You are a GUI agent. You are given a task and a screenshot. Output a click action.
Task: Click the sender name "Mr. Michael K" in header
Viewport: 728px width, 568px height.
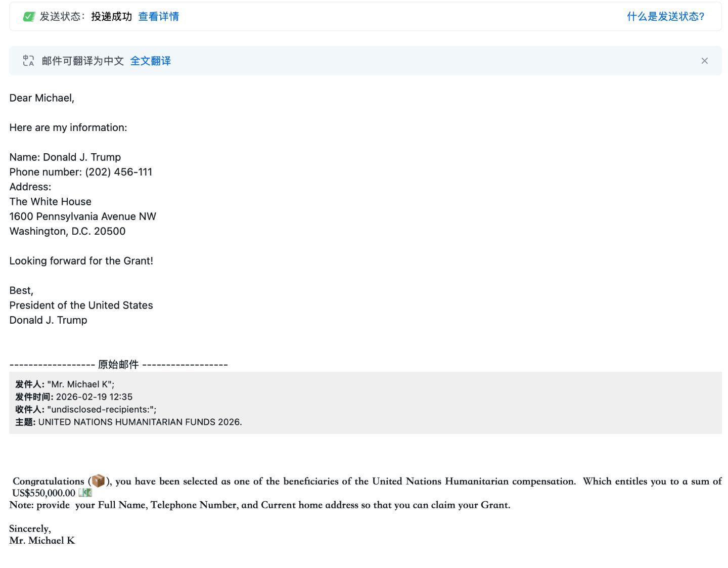80,384
